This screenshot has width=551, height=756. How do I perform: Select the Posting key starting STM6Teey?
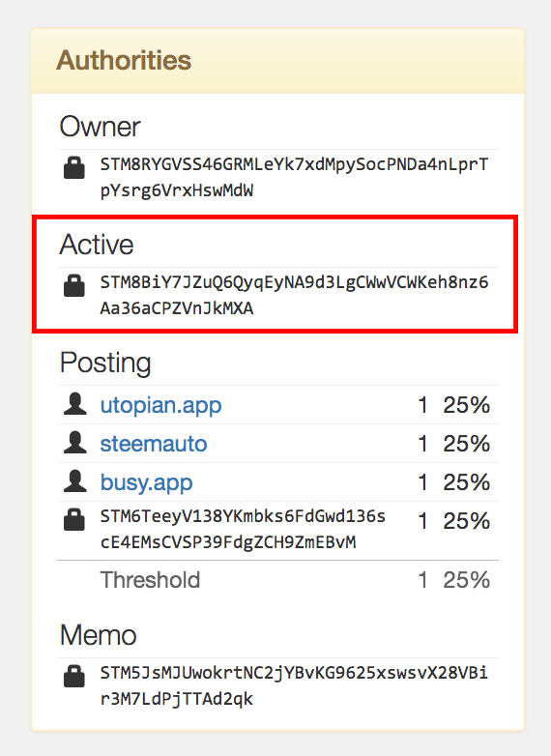[243, 530]
